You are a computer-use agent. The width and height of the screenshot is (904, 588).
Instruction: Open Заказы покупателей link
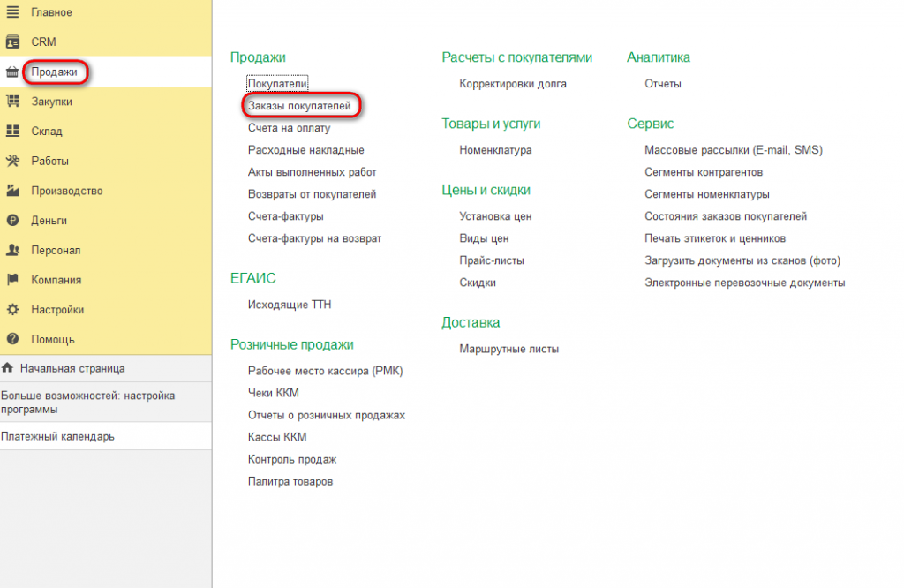pyautogui.click(x=299, y=106)
